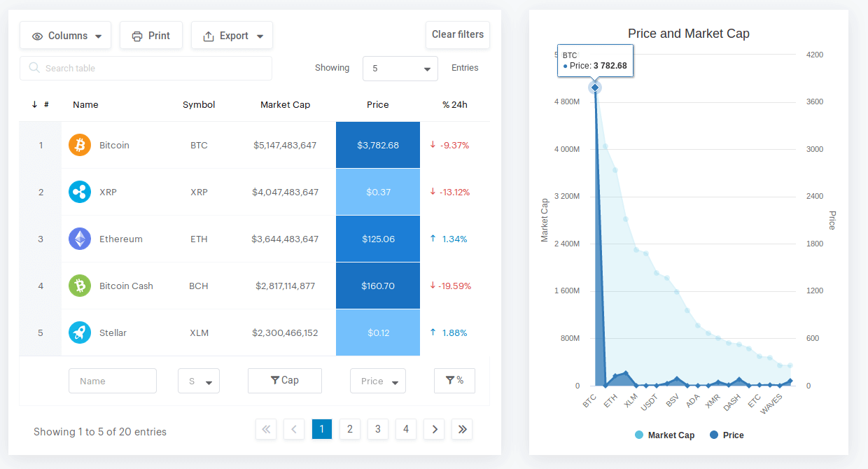The width and height of the screenshot is (868, 469).
Task: Print the table
Action: 150,35
